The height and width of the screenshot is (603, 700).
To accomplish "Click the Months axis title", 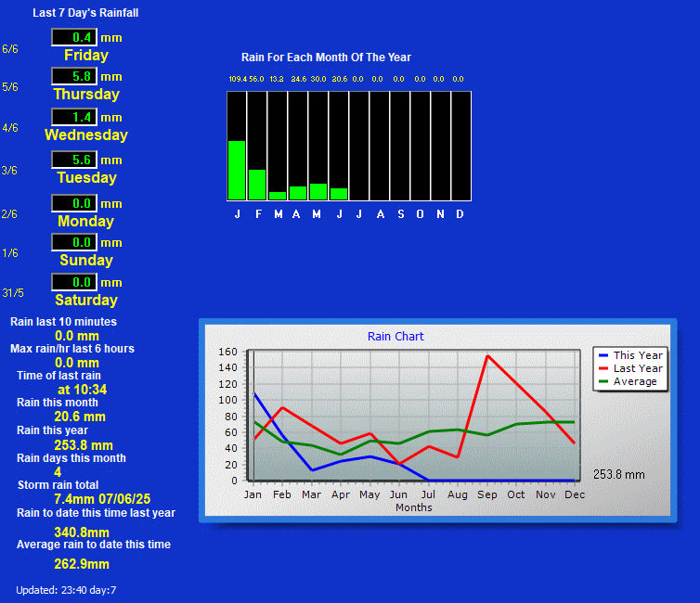I will [414, 507].
